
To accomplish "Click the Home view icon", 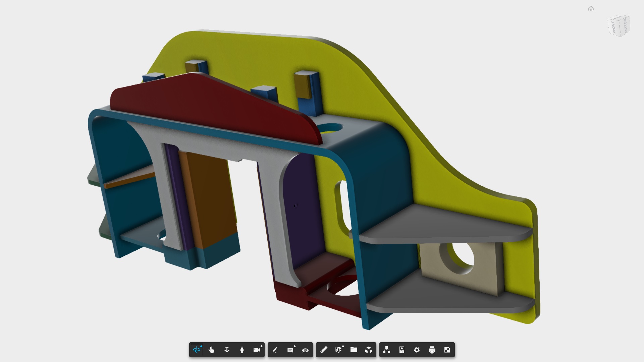I will [591, 9].
